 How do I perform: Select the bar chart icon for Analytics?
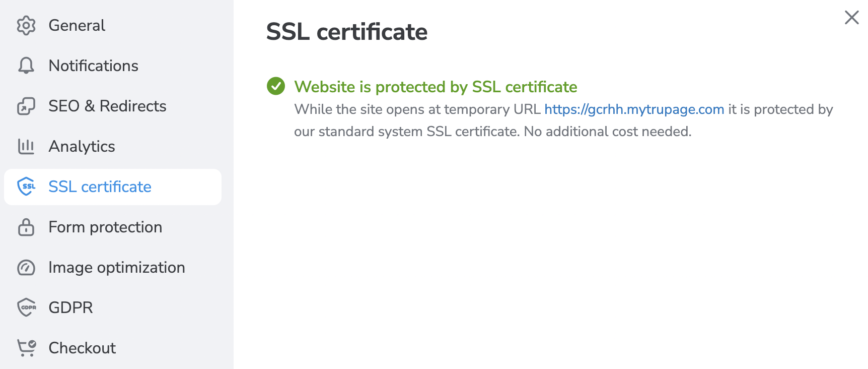pos(26,146)
